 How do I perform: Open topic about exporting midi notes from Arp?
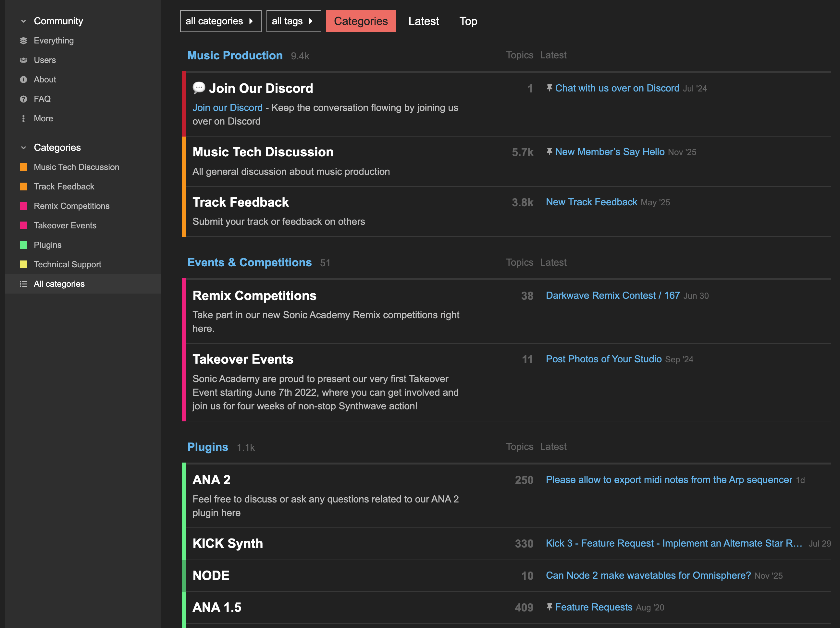[x=669, y=480]
